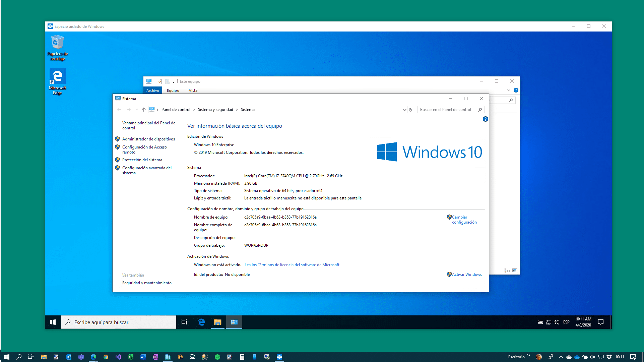
Task: Click the File Explorer icon on the sandbox taskbar
Action: pyautogui.click(x=217, y=322)
